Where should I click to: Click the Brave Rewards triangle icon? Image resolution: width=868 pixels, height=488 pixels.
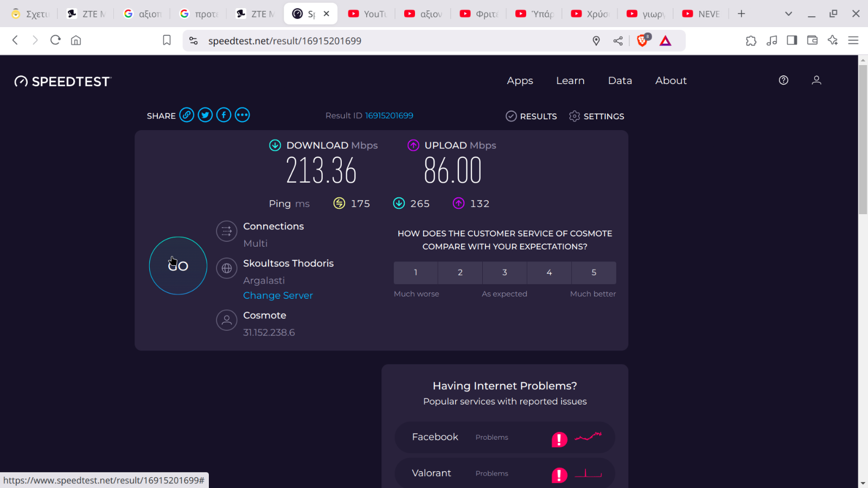pos(666,41)
